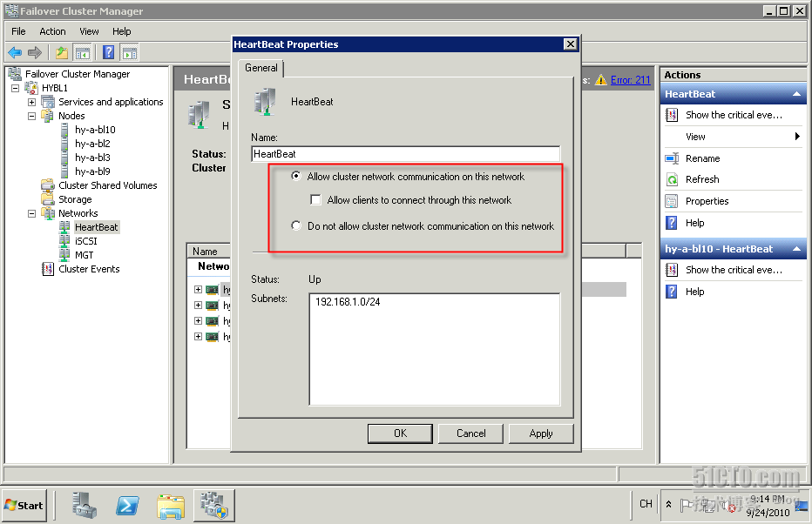Show hidden tray icons arrow
The width and height of the screenshot is (812, 524).
pos(668,504)
